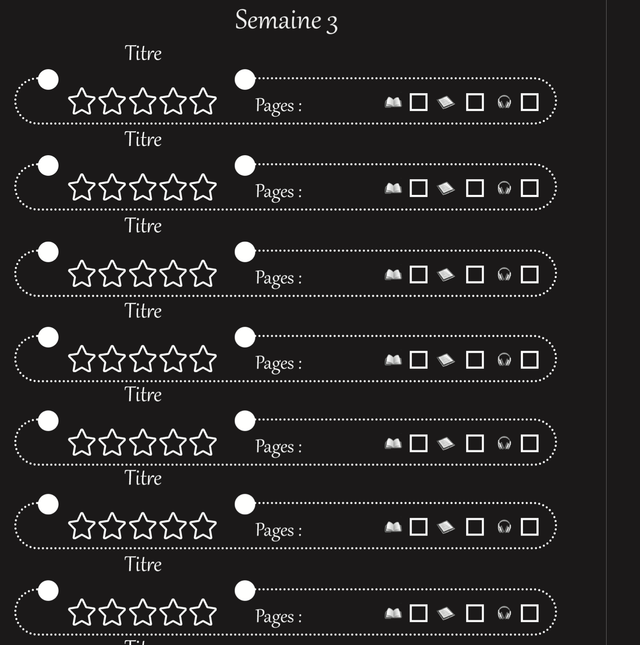The image size is (640, 645).
Task: Click the Pages field in the seventh row
Action: [x=278, y=616]
